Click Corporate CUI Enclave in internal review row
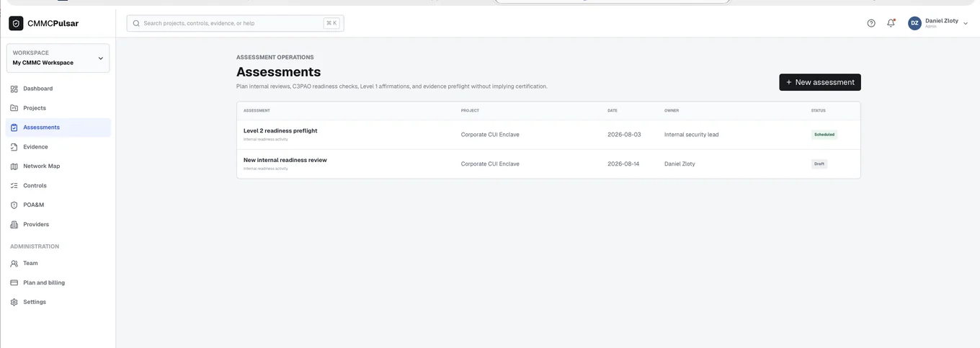Viewport: 980px width, 348px height. 490,164
